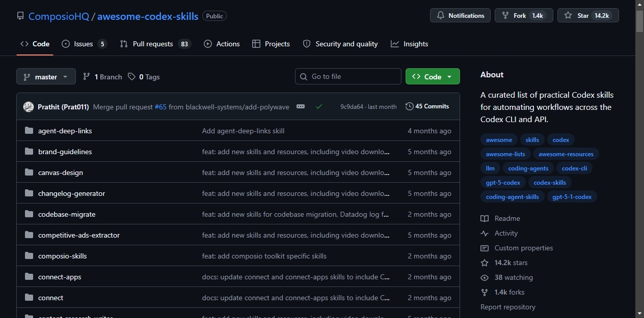Screen dimensions: 644x318
Task: Click the Report repository link
Action: [508, 307]
